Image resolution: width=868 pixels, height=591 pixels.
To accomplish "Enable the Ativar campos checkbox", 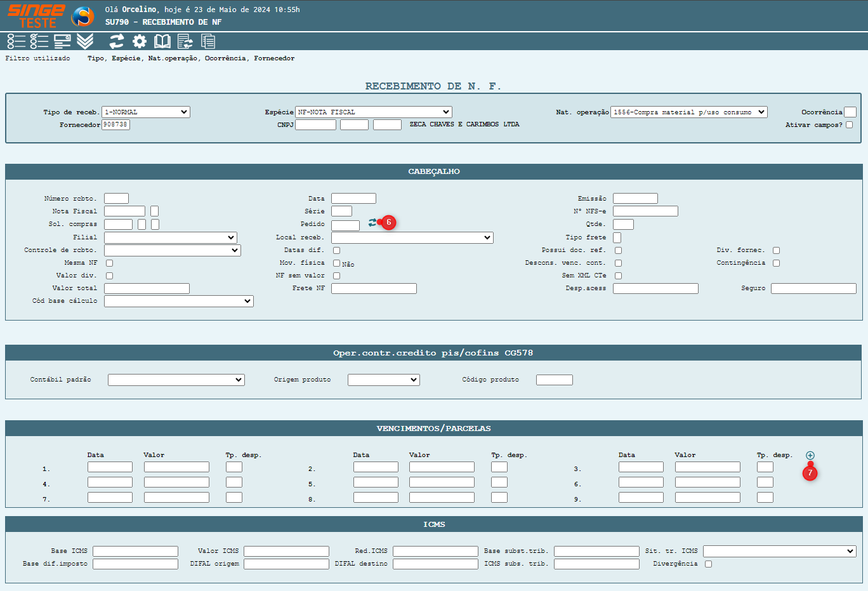I will [850, 125].
